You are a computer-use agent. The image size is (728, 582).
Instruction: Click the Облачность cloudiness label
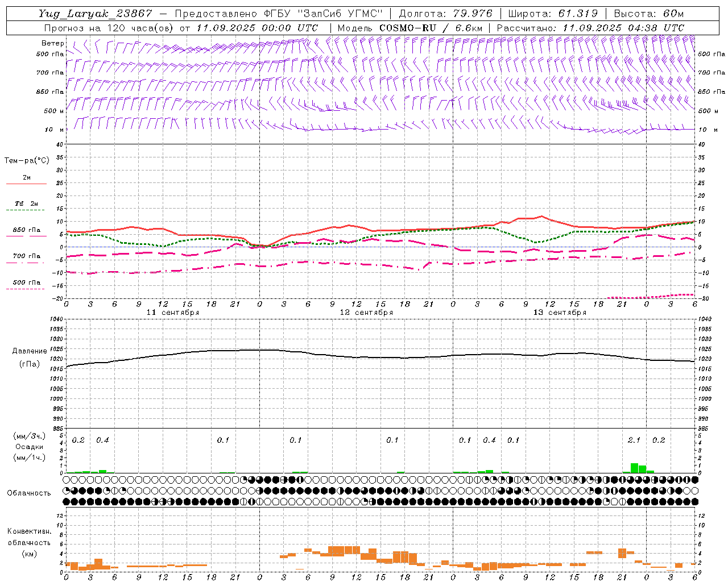(x=29, y=493)
